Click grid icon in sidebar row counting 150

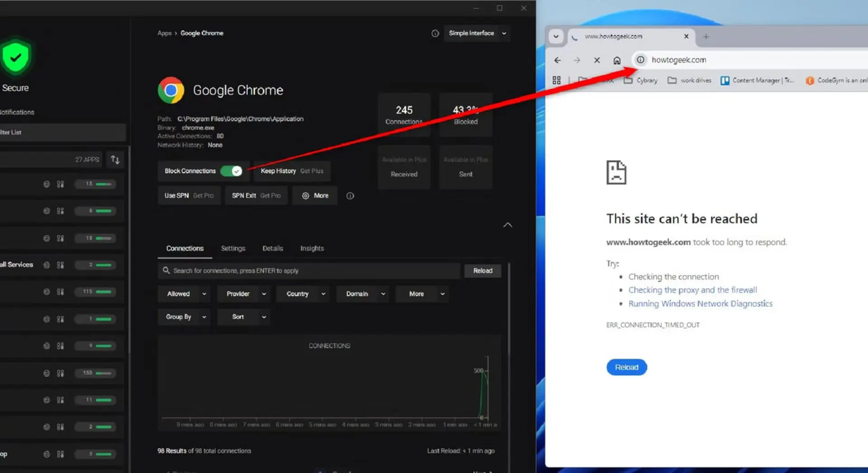click(x=60, y=373)
